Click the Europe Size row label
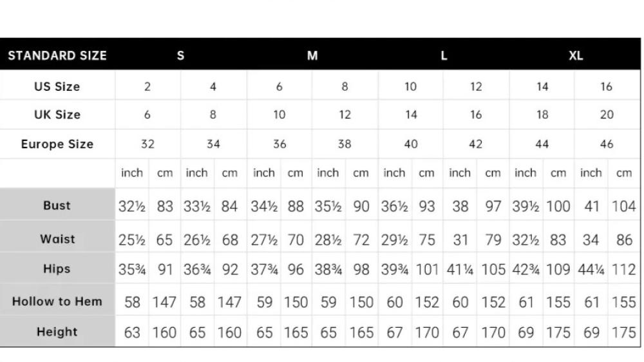This screenshot has height=362, width=644. coord(57,144)
